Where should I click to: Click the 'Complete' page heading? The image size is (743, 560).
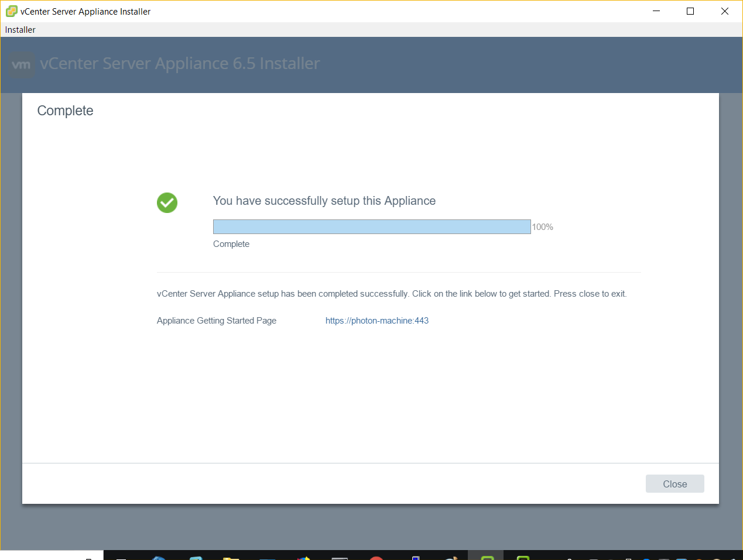[x=65, y=111]
